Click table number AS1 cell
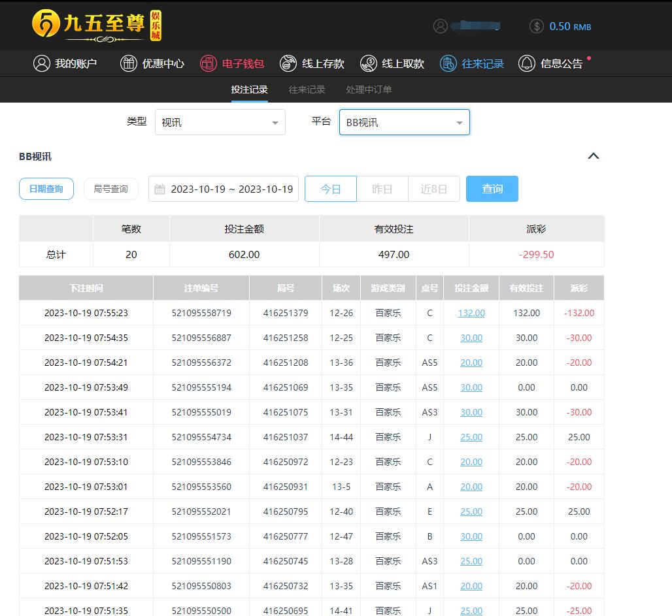Viewport: 672px width, 616px height. point(429,587)
